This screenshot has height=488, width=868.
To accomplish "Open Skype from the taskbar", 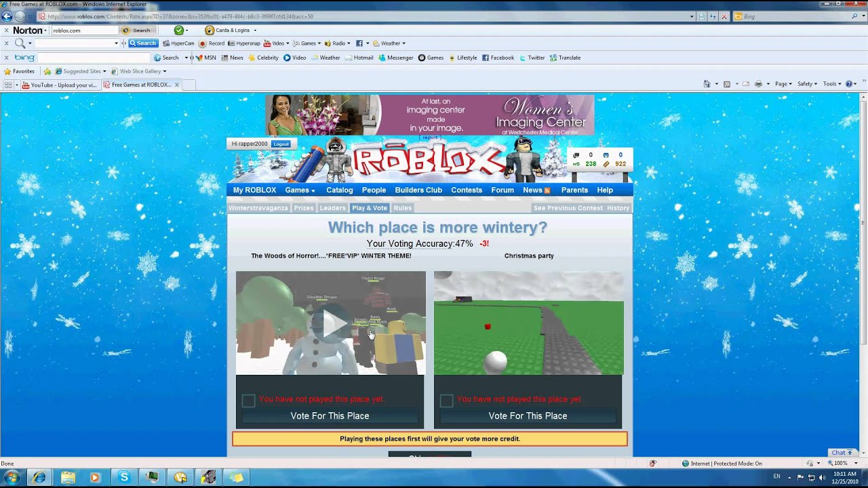I will coord(123,478).
